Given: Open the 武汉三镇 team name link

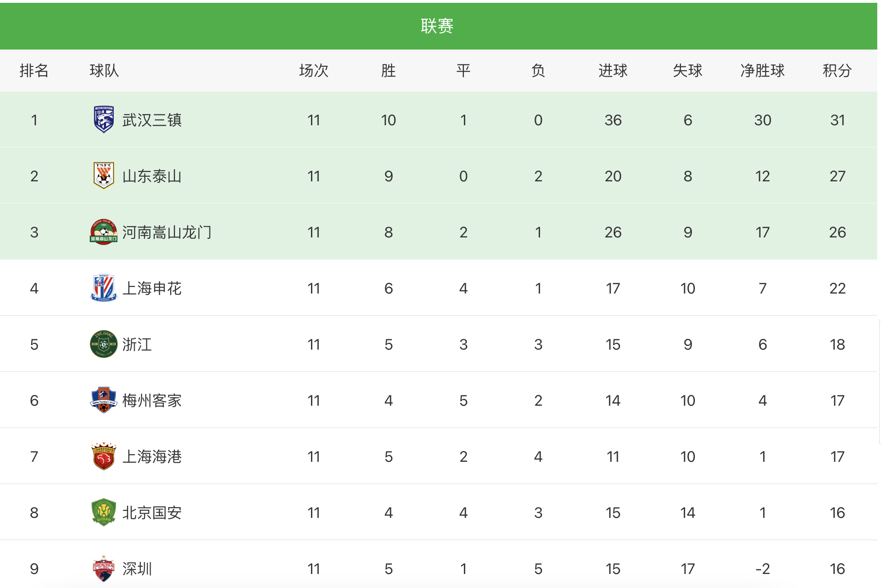Looking at the screenshot, I should point(152,120).
